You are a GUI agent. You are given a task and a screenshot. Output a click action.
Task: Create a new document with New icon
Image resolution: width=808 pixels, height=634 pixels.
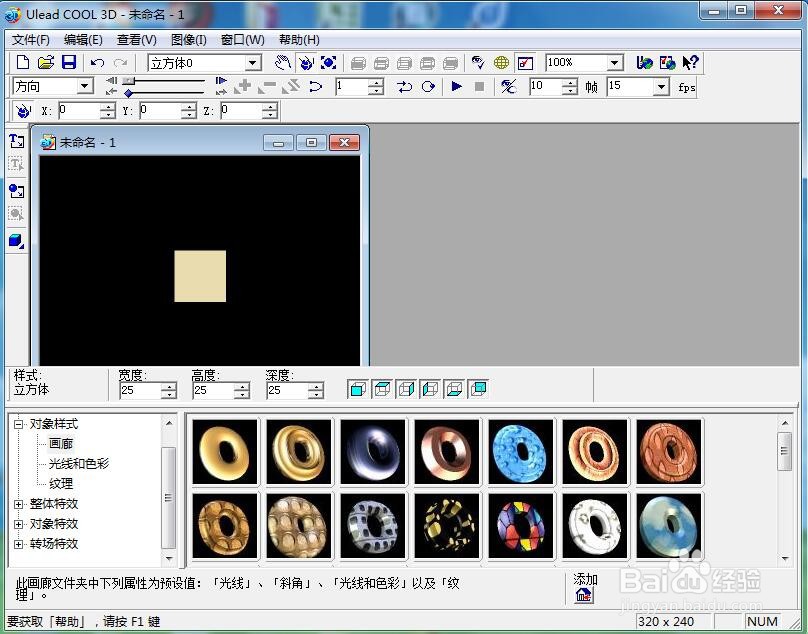click(x=23, y=62)
